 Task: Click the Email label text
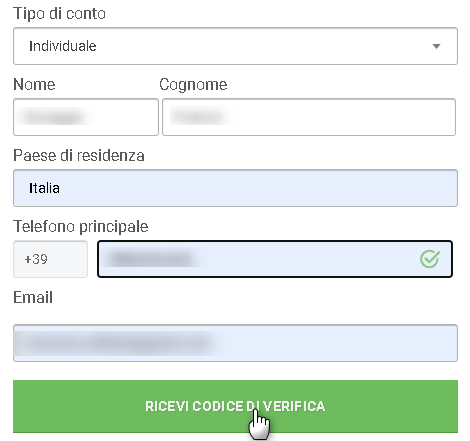[x=33, y=297]
